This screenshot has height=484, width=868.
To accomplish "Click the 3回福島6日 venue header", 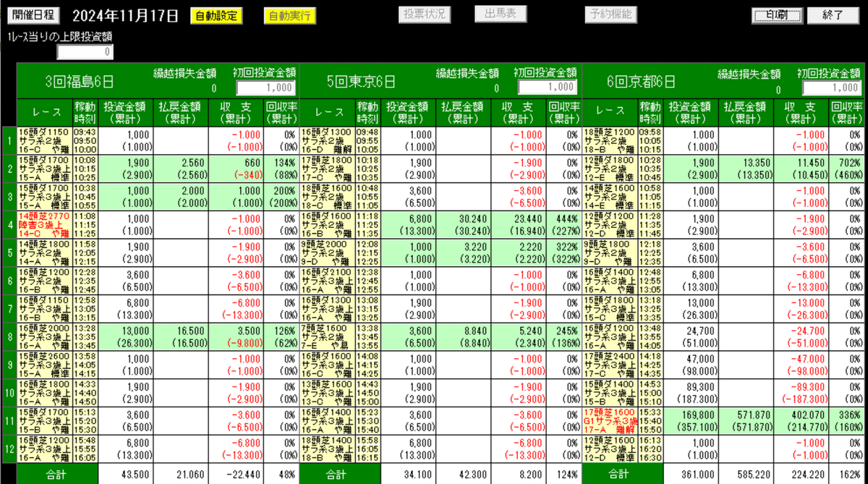I will [78, 81].
